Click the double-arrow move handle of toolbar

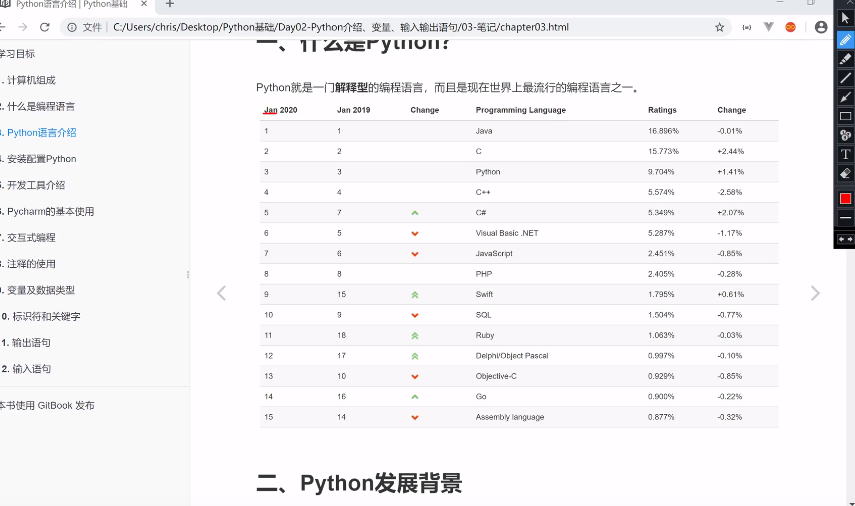tap(845, 239)
